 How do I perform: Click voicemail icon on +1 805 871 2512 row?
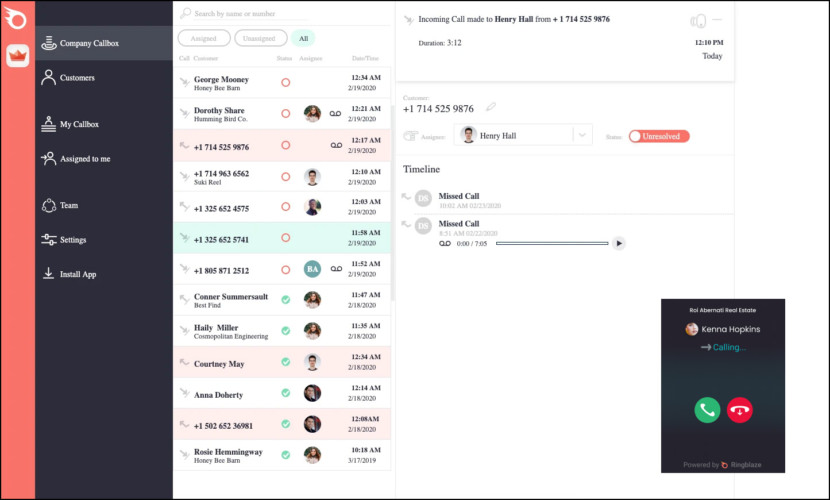[336, 269]
